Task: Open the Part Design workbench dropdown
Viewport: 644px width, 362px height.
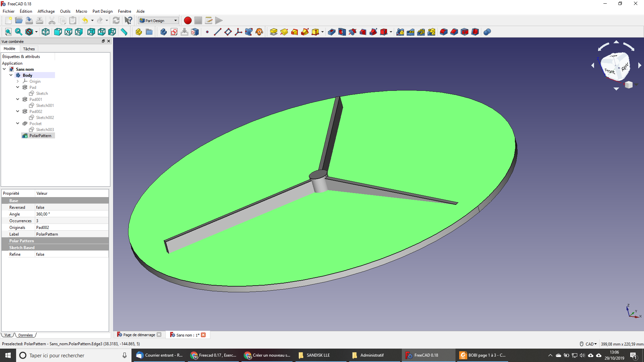Action: 158,20
